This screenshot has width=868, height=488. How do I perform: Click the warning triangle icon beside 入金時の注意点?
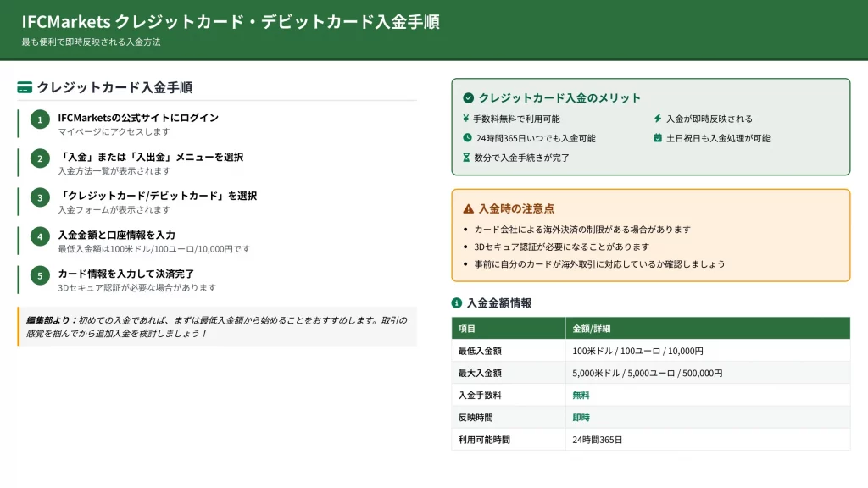click(468, 208)
